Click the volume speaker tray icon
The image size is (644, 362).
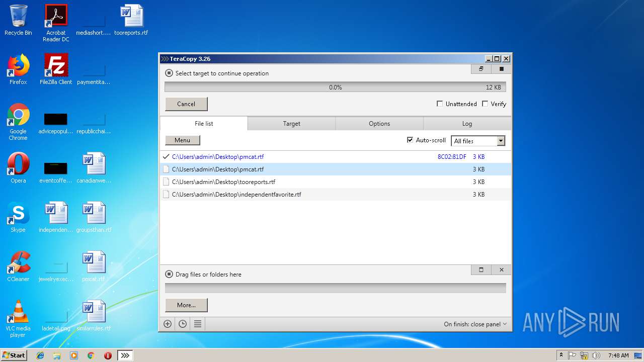596,355
